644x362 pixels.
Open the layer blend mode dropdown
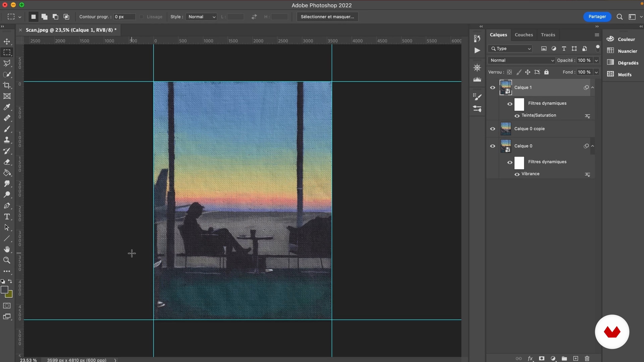click(521, 60)
